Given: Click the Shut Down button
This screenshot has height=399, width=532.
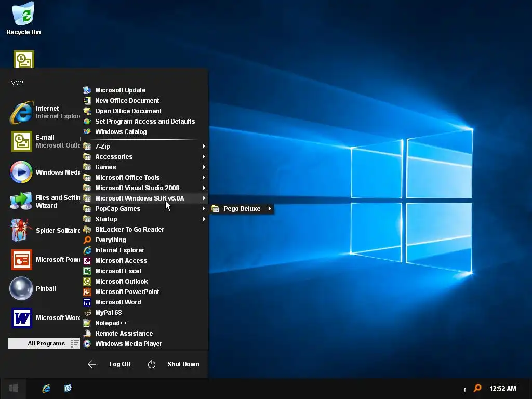Looking at the screenshot, I should tap(183, 364).
